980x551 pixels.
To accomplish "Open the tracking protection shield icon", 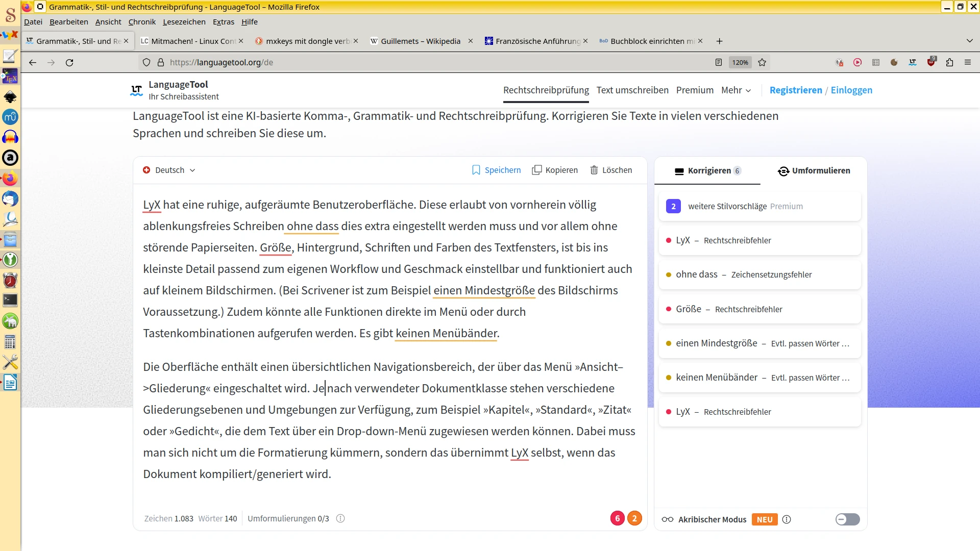I will point(146,62).
